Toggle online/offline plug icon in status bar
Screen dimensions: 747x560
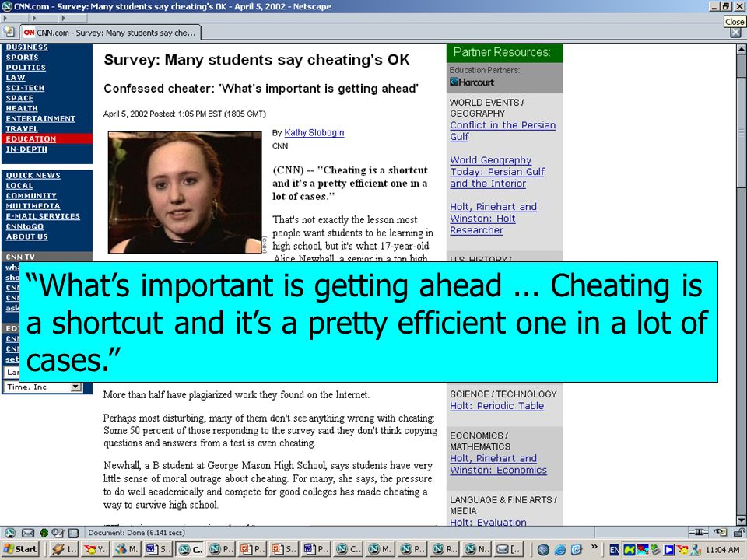[x=699, y=532]
